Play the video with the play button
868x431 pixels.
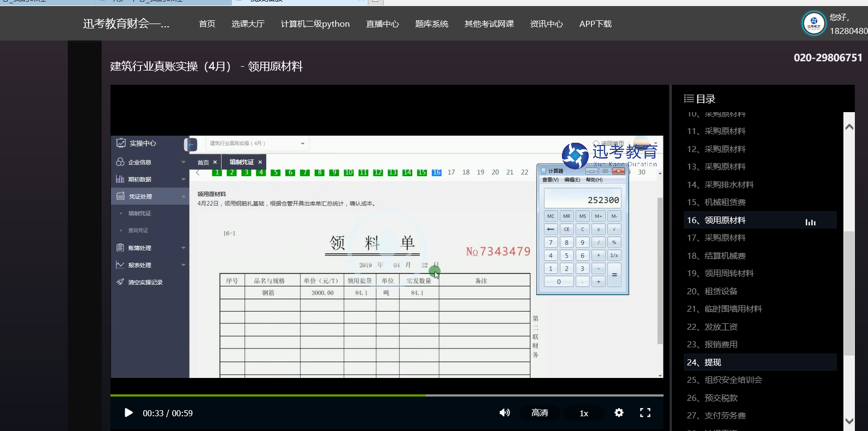(128, 413)
